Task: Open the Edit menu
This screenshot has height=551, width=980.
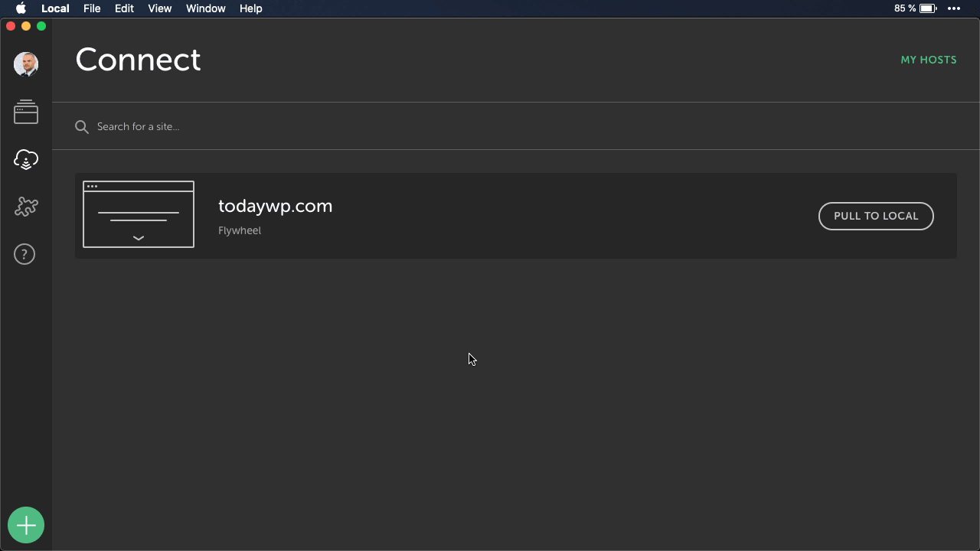Action: (124, 8)
